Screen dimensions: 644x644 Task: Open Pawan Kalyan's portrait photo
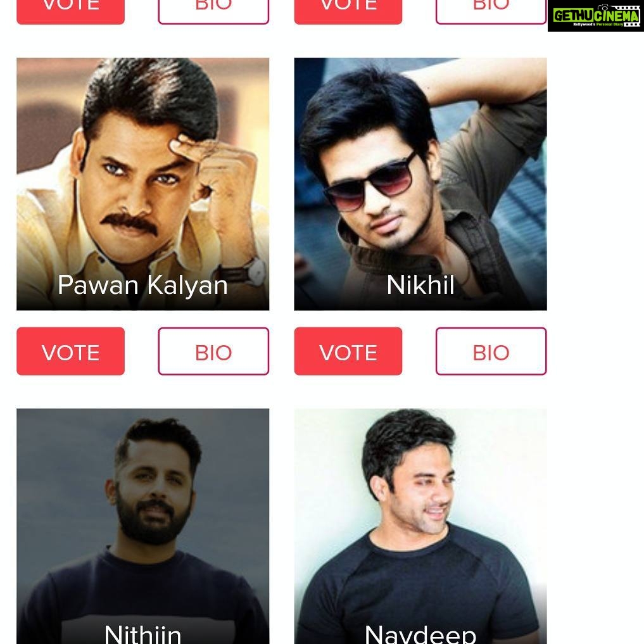click(142, 184)
